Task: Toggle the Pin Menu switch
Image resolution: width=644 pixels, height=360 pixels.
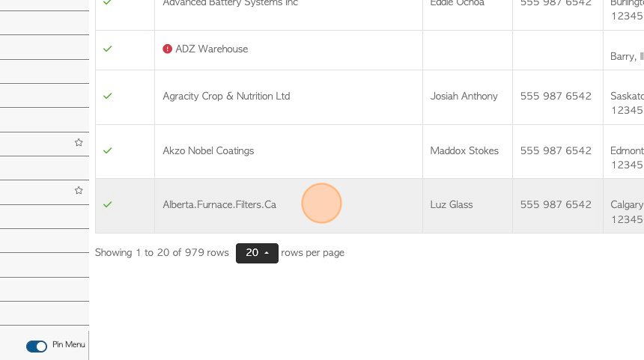Action: point(37,347)
